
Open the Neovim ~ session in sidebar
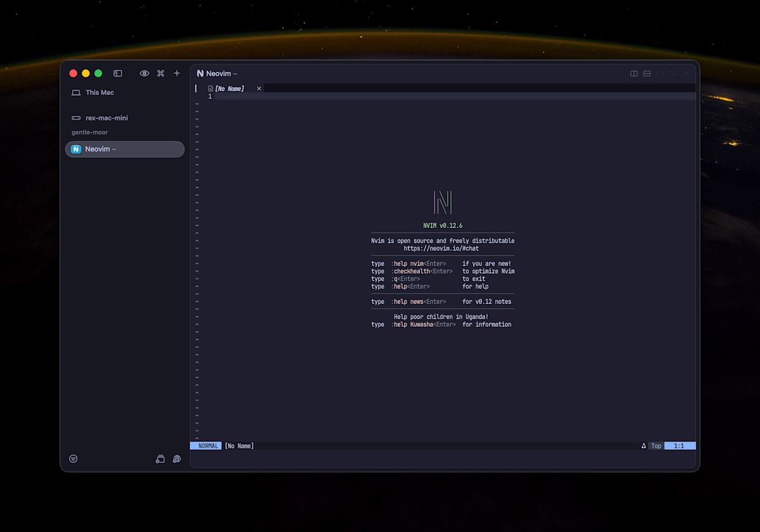[125, 149]
